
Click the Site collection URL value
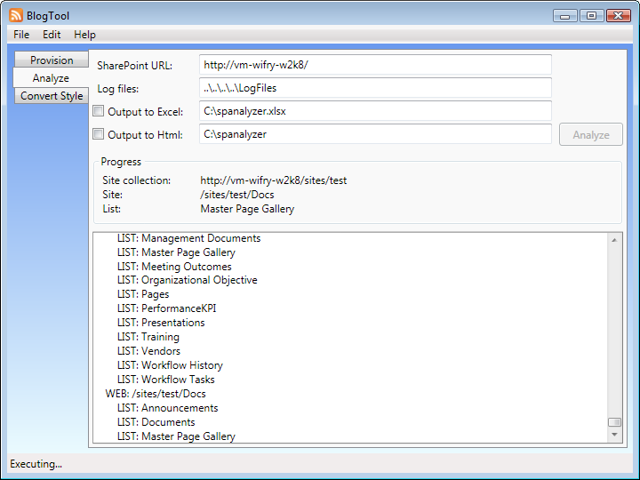click(x=273, y=180)
